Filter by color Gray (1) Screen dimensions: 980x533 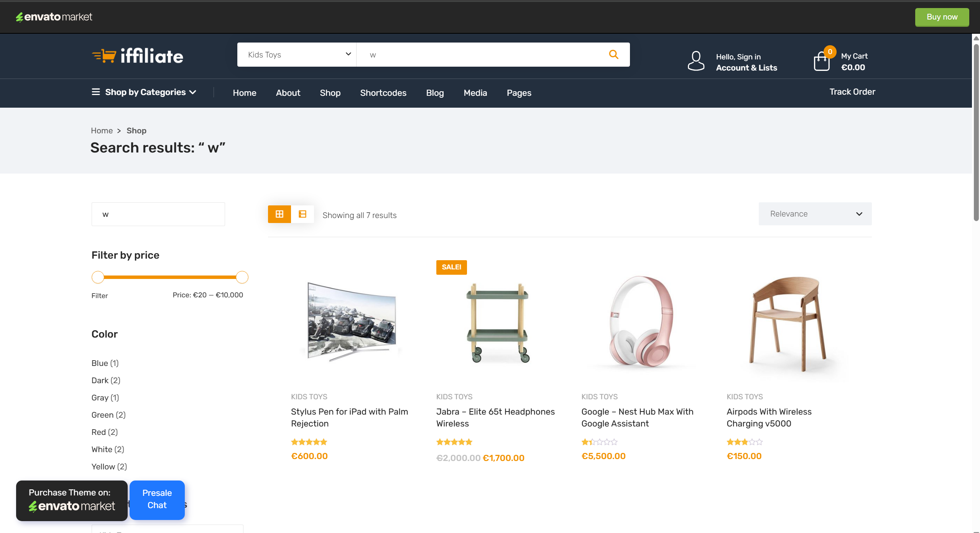(105, 397)
